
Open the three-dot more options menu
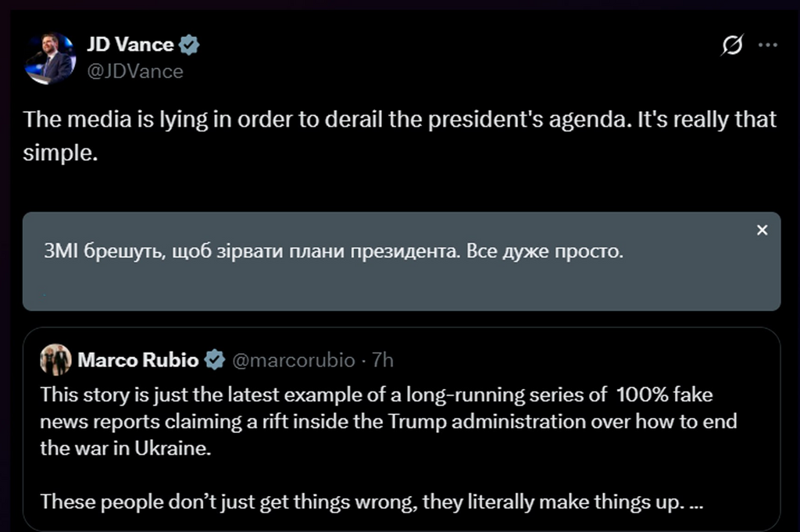[x=769, y=45]
